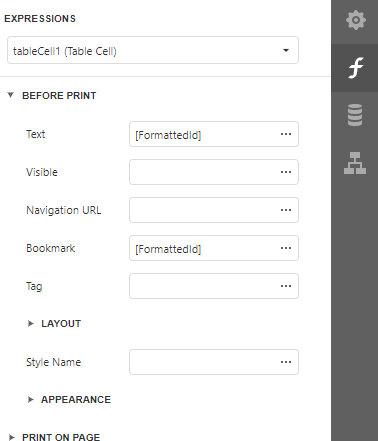
Task: Open the Field List database tab
Action: coord(355,115)
